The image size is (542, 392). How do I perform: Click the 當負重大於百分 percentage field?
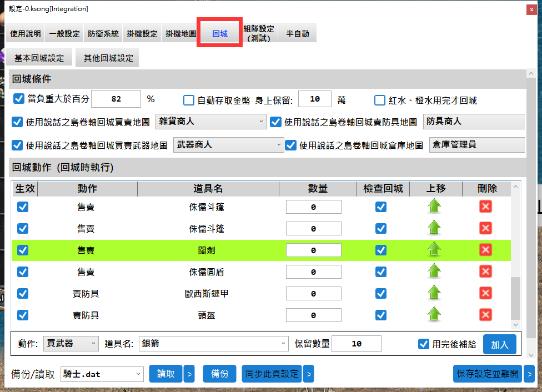click(x=116, y=99)
